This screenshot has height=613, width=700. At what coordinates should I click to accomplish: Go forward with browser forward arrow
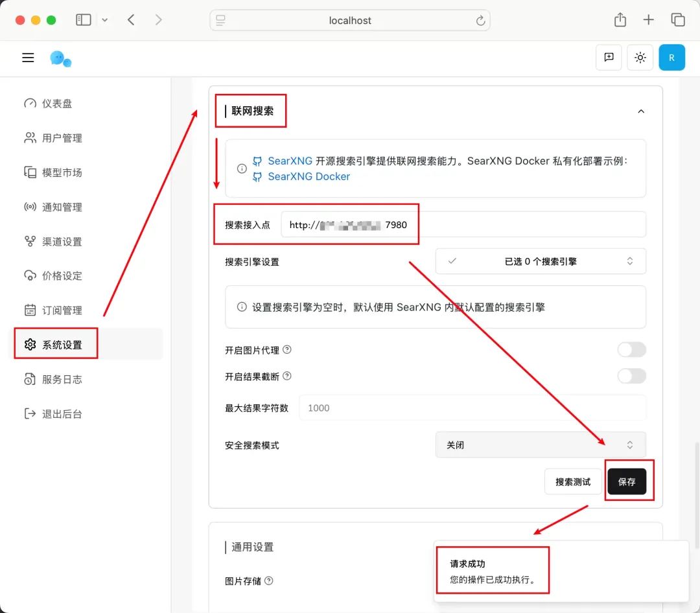click(159, 20)
